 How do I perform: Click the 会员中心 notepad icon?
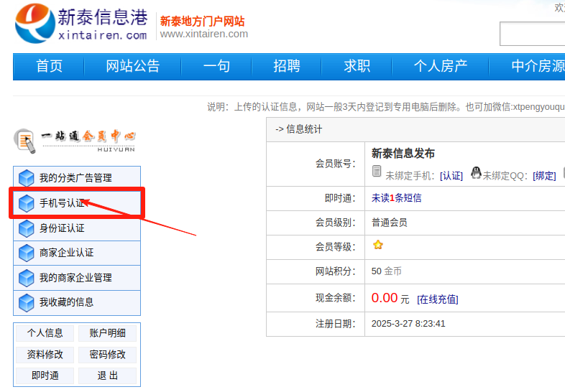[x=25, y=141]
